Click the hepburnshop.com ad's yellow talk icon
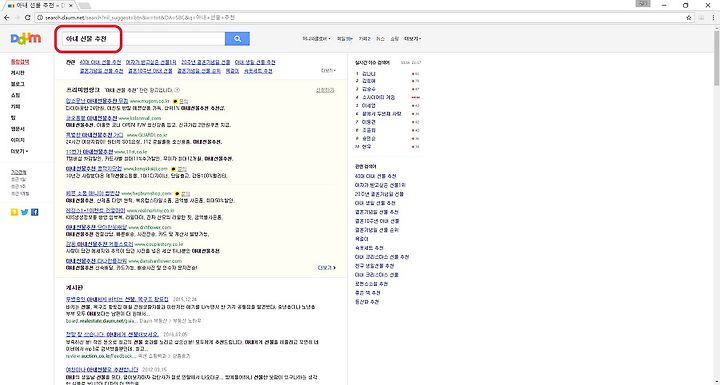Image resolution: width=720 pixels, height=385 pixels. pos(177,194)
